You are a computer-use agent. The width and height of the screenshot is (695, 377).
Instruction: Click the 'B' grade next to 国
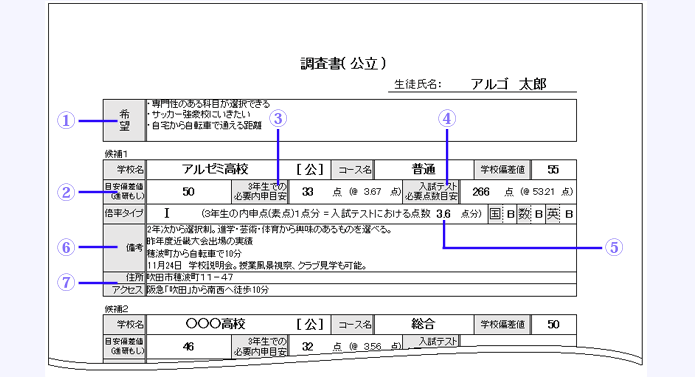[510, 214]
